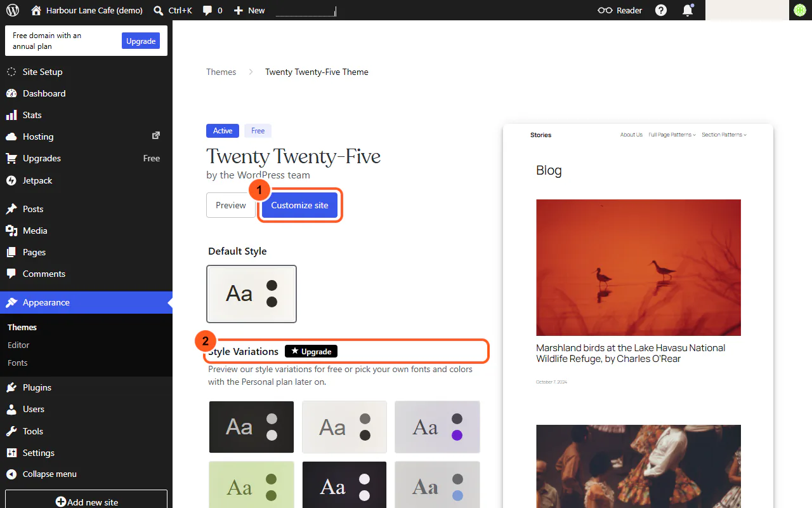Screen dimensions: 812x508
Task: Go to Harbour Lane Cafe home
Action: click(x=87, y=10)
